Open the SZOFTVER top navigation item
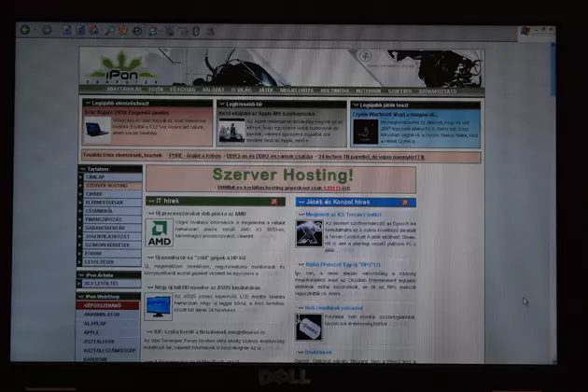Viewport: 588px width, 392px height. click(399, 91)
